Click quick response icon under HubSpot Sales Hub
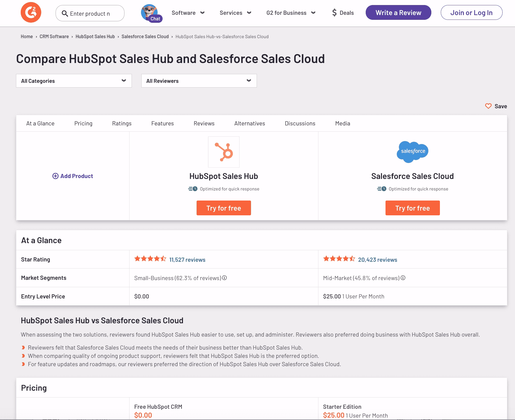 pyautogui.click(x=193, y=189)
